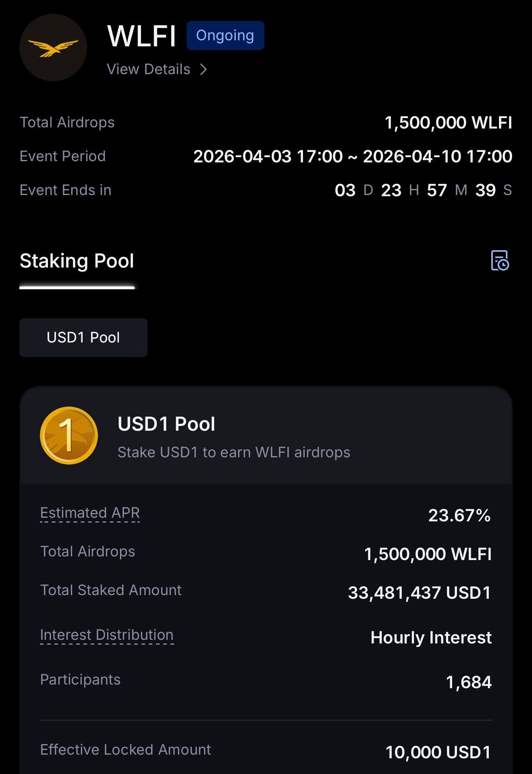Click the 23.67% APR value
This screenshot has height=774, width=532.
tap(459, 515)
